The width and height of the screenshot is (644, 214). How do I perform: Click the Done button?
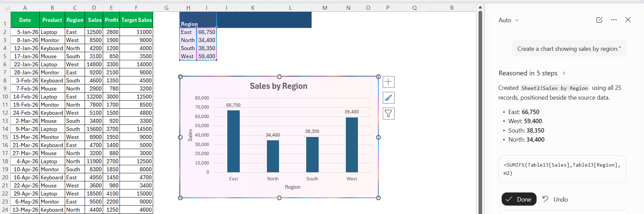519,199
